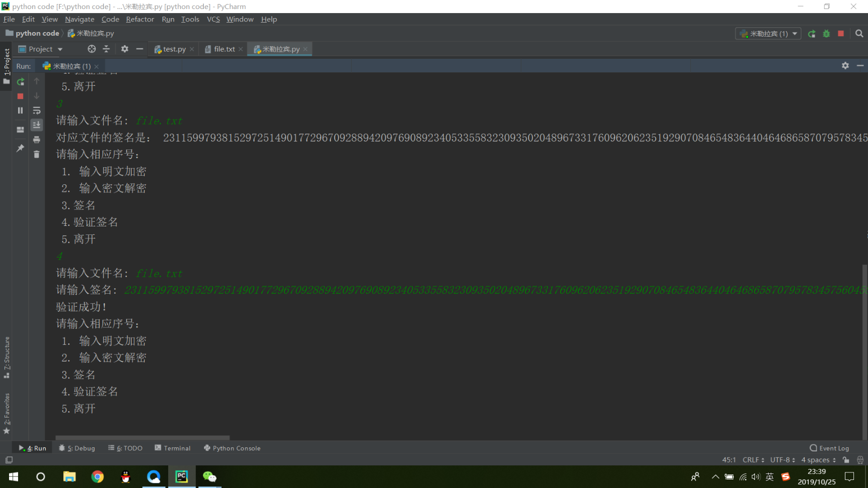This screenshot has height=488, width=868.
Task: Click the console horizontal scrollbar
Action: (x=143, y=438)
